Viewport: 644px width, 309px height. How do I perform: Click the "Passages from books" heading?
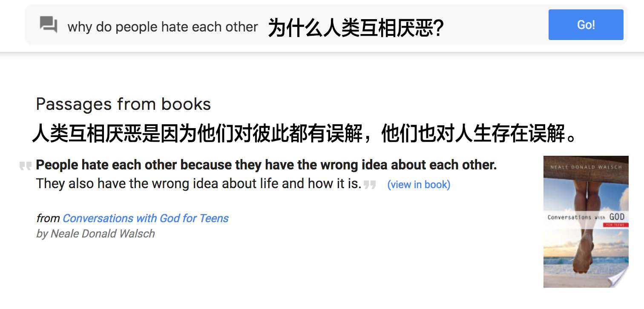(x=123, y=104)
